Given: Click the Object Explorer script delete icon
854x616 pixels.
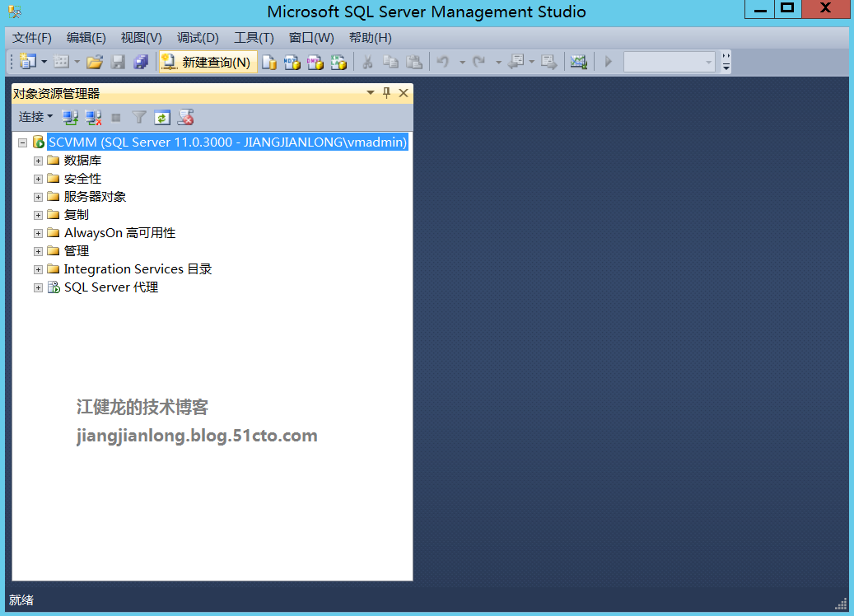Looking at the screenshot, I should click(x=186, y=117).
